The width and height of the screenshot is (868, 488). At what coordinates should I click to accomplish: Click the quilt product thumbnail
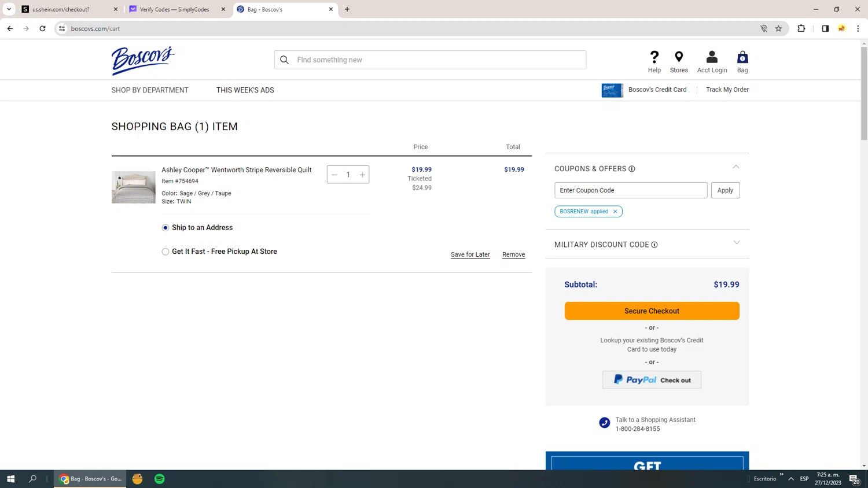[x=134, y=187]
